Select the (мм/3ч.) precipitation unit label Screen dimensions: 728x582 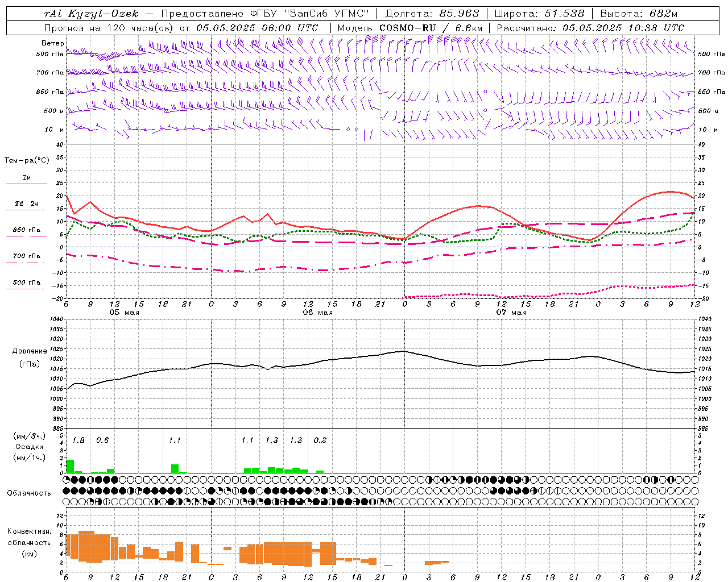[x=29, y=436]
